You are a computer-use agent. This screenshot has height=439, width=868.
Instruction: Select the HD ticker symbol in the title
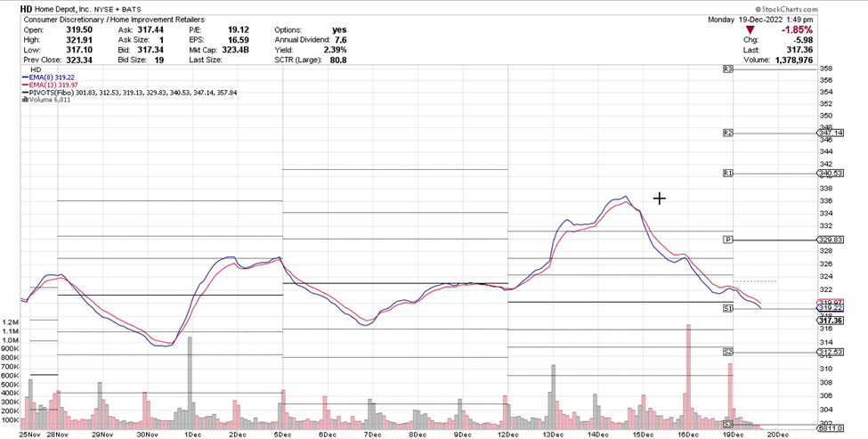click(26, 10)
